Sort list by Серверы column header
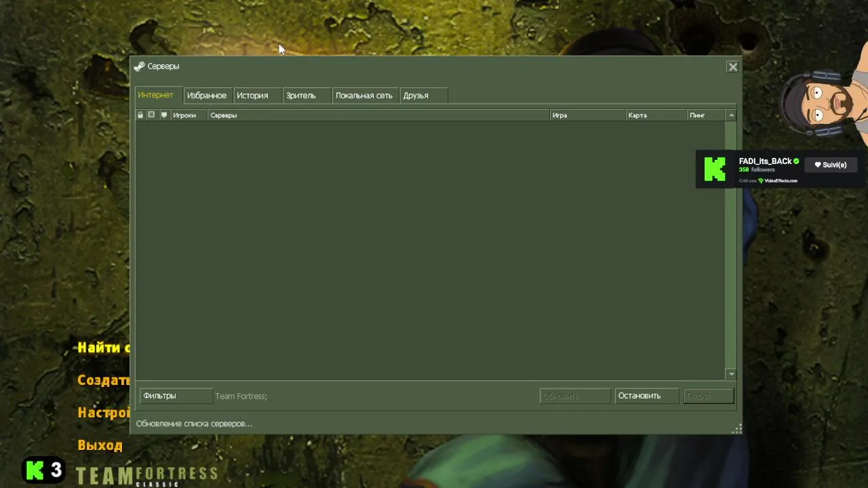868x488 pixels. (378, 115)
